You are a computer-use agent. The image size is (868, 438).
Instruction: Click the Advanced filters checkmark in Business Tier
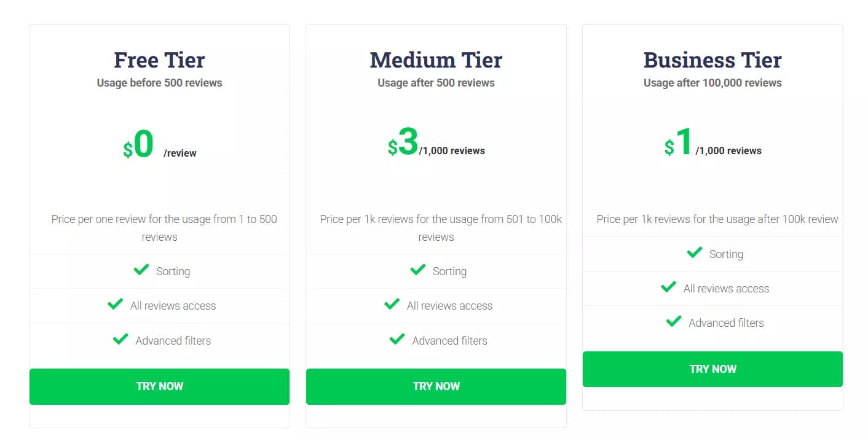[x=674, y=321]
